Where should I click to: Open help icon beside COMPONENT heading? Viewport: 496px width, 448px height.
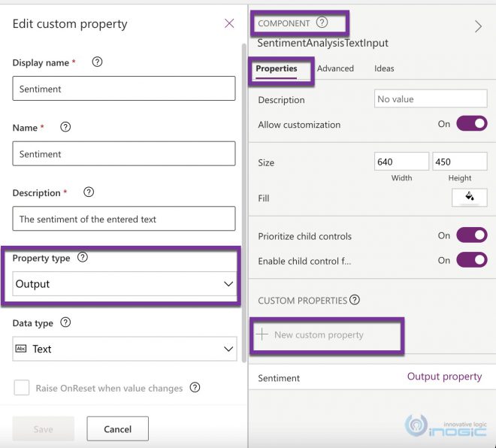coord(322,23)
